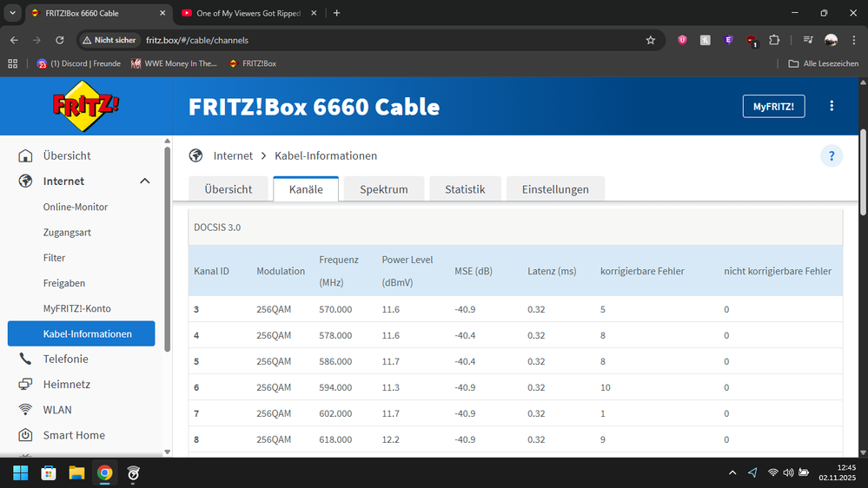Click the MyFRITZ! button
Image resolution: width=868 pixels, height=488 pixels.
click(773, 106)
